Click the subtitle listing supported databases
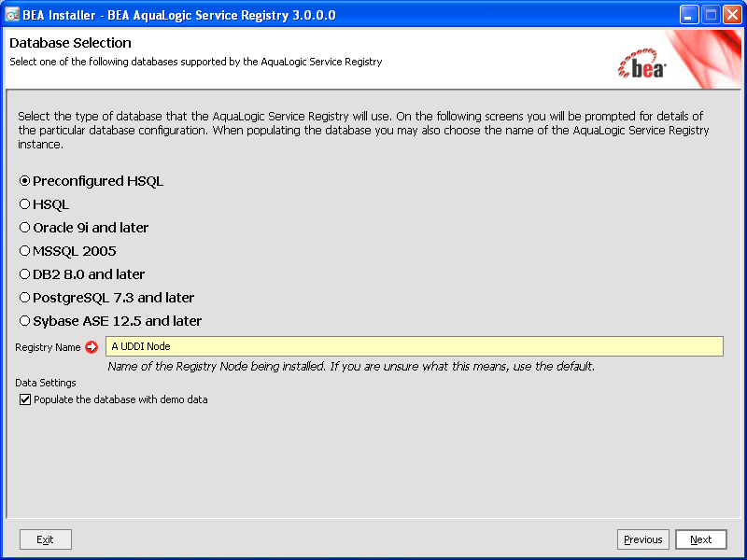 point(196,62)
